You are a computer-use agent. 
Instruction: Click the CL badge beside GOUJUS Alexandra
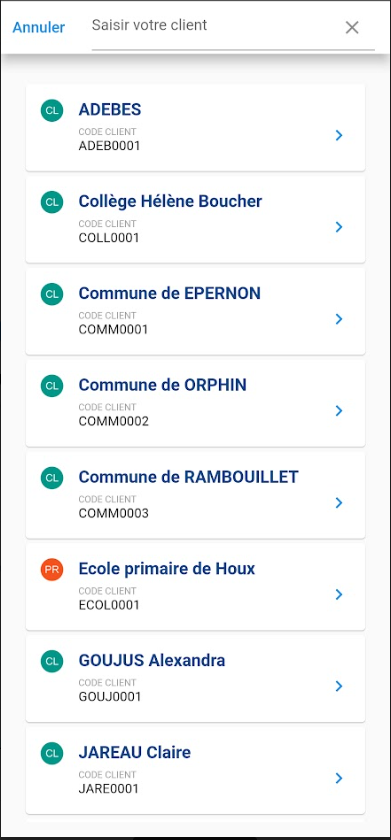point(52,661)
